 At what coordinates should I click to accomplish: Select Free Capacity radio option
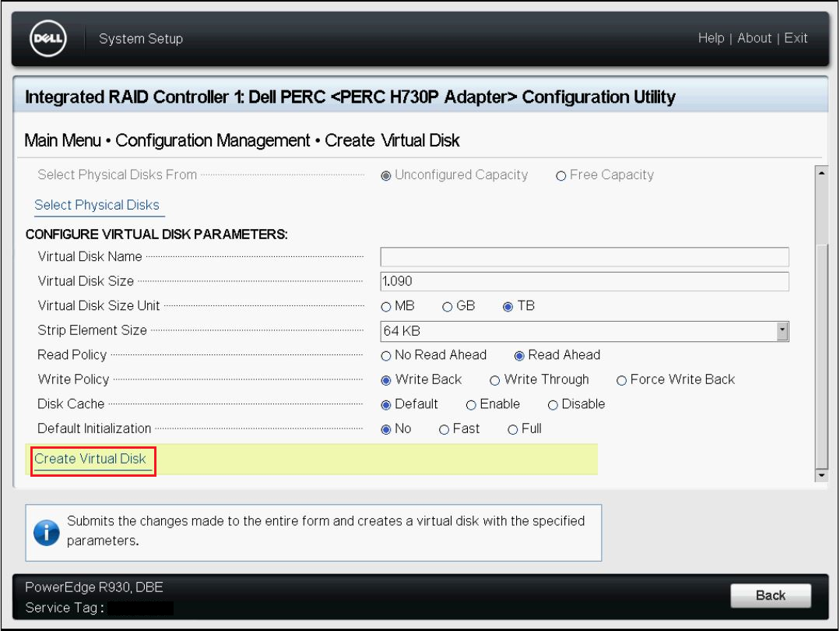click(561, 176)
